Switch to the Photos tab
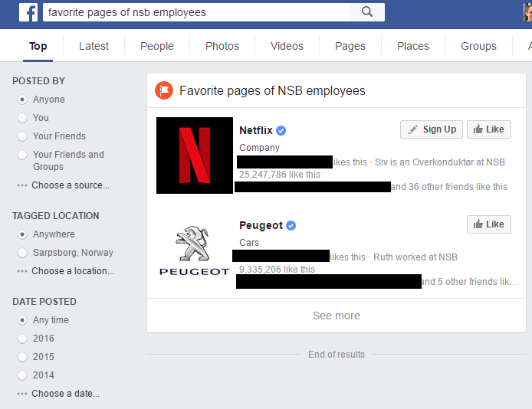This screenshot has width=532, height=409. pos(222,46)
